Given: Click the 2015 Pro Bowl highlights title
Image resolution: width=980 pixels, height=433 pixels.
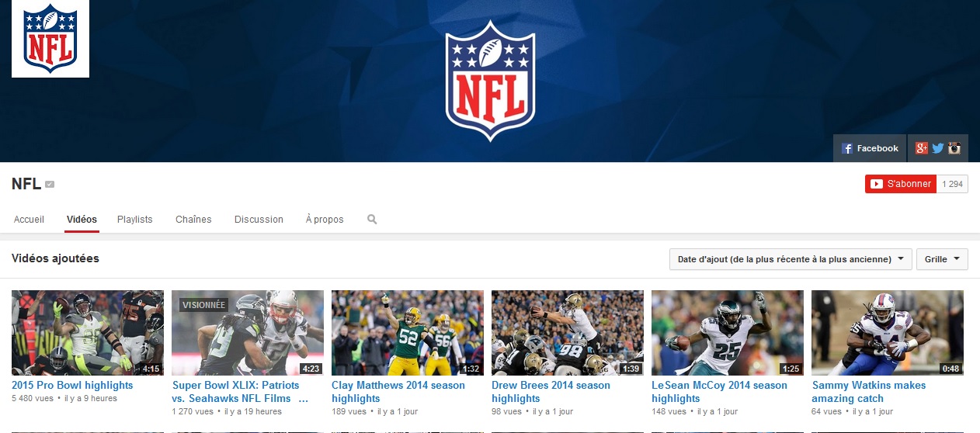Looking at the screenshot, I should (x=72, y=385).
